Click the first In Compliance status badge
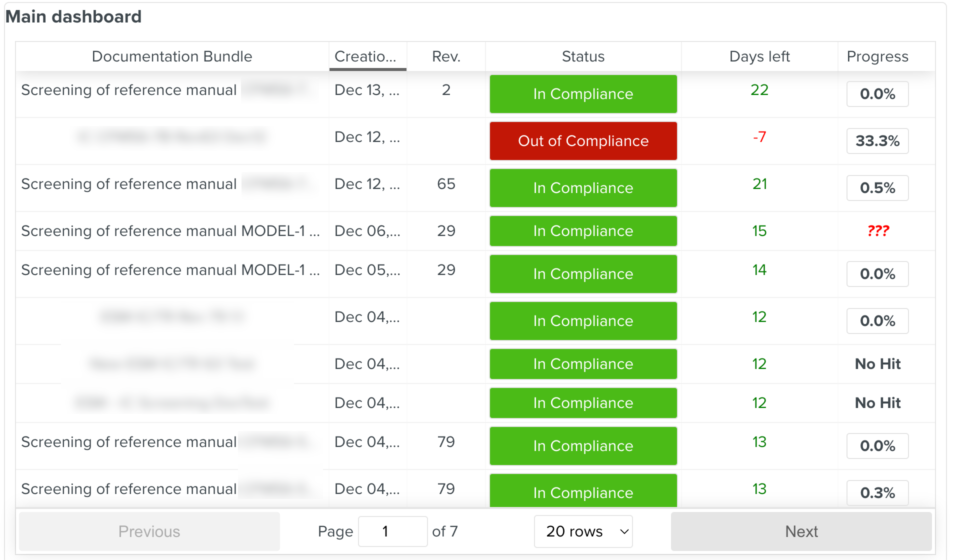Viewport: 956px width, 560px height. pos(582,94)
